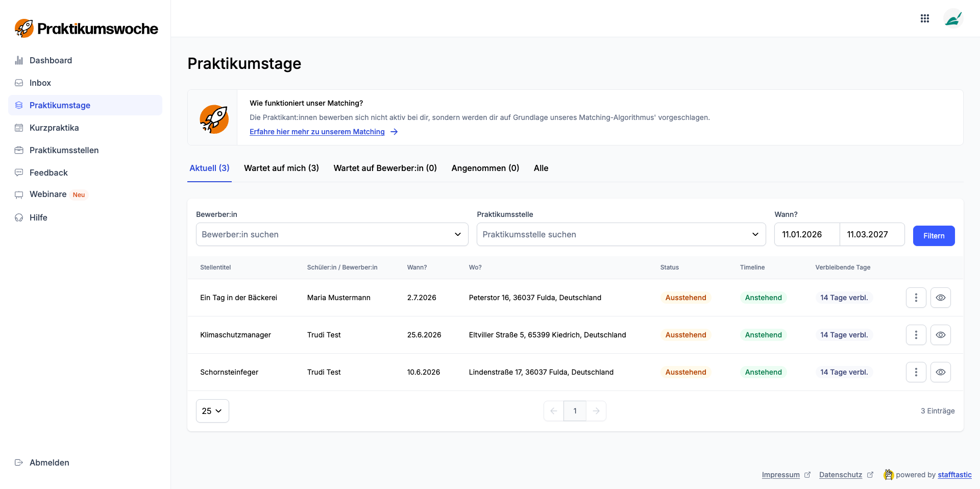
Task: View details of Maria Mustermann entry via eye icon
Action: click(x=940, y=298)
